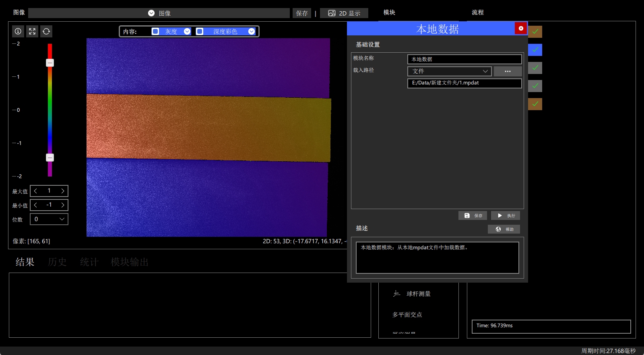The height and width of the screenshot is (355, 644).
Task: Increase 最小值 with the right arrow
Action: tap(63, 205)
